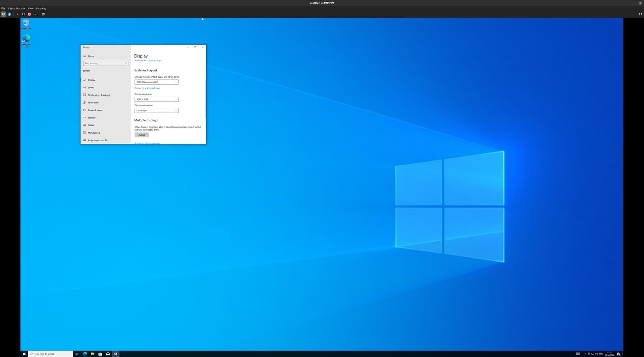Click the Settings gear on the taskbar
This screenshot has width=644, height=357.
tap(116, 354)
